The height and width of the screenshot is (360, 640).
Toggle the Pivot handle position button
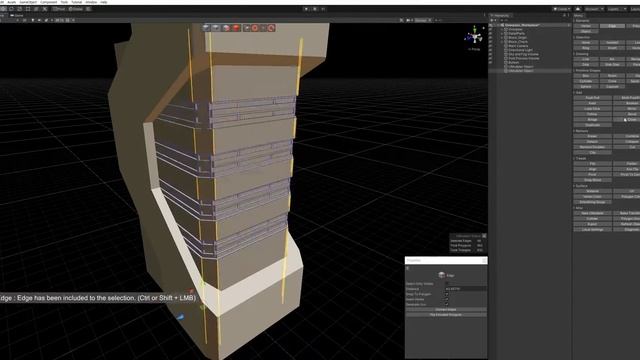[x=58, y=9]
